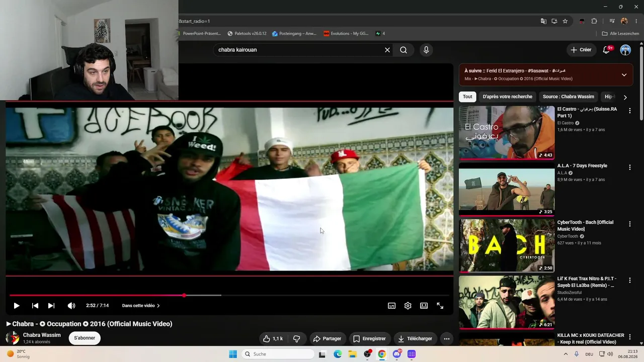
Task: Open the Chrome three-dot menu
Action: (x=636, y=21)
